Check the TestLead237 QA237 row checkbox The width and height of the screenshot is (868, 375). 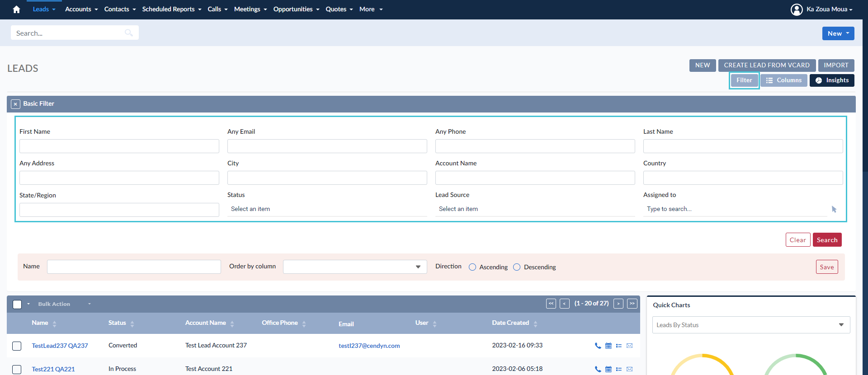tap(17, 346)
